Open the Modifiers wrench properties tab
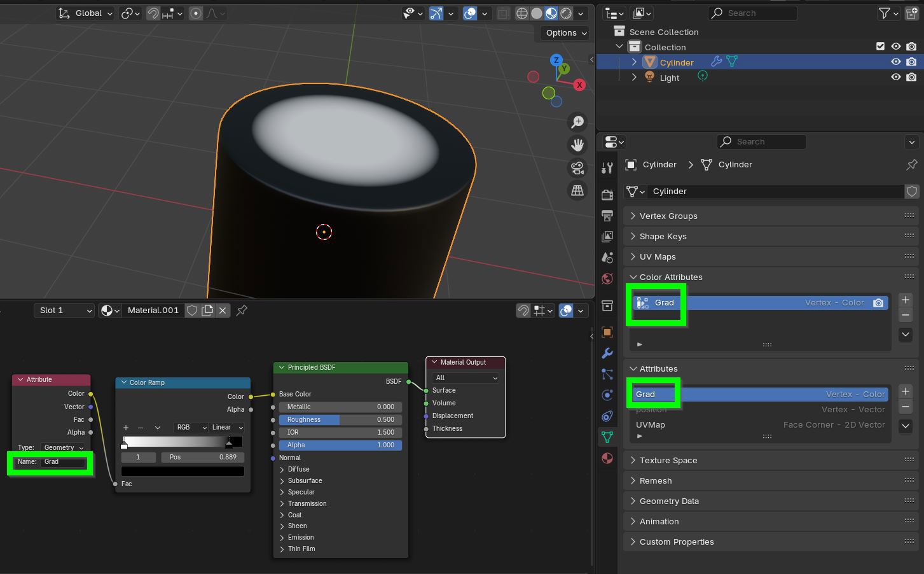 tap(607, 353)
